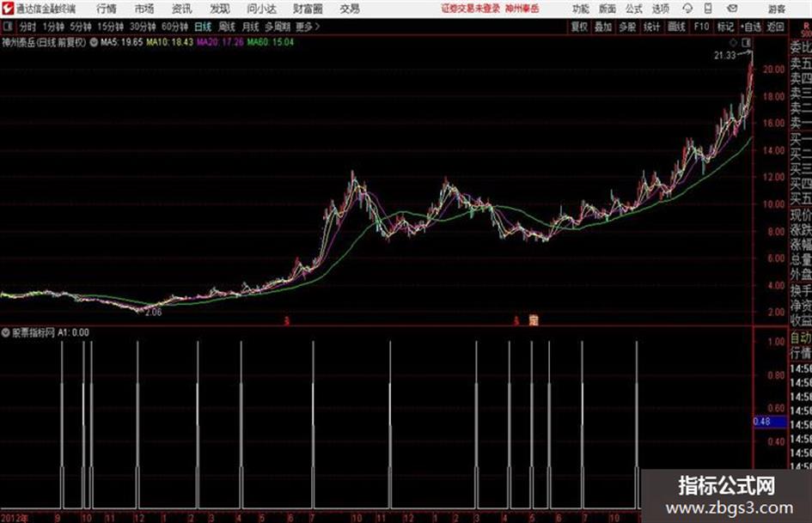Click the MA10: 18.43 value
The image size is (812, 523).
point(170,42)
